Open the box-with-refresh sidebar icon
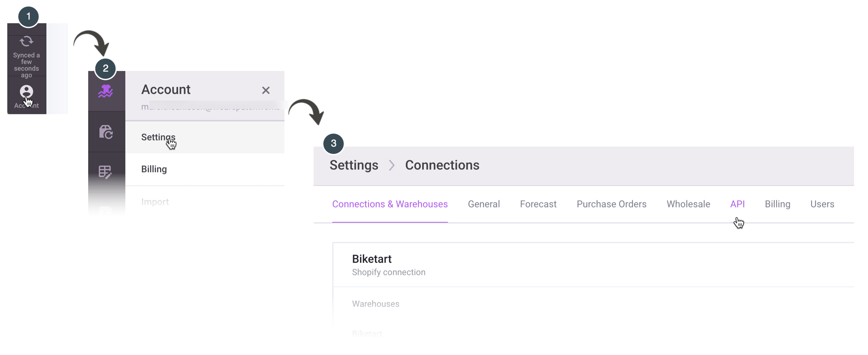868x355 pixels. tap(106, 132)
